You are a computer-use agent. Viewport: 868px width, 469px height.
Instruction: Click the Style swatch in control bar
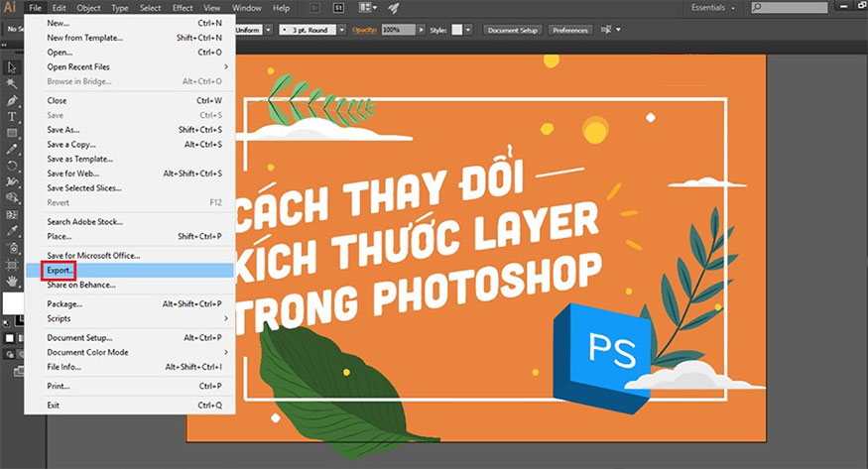point(456,30)
